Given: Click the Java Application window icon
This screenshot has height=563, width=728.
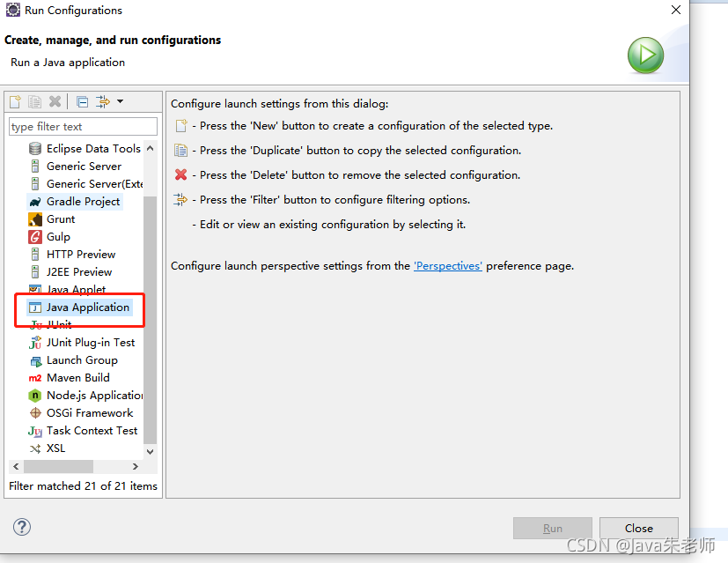Looking at the screenshot, I should tap(35, 307).
